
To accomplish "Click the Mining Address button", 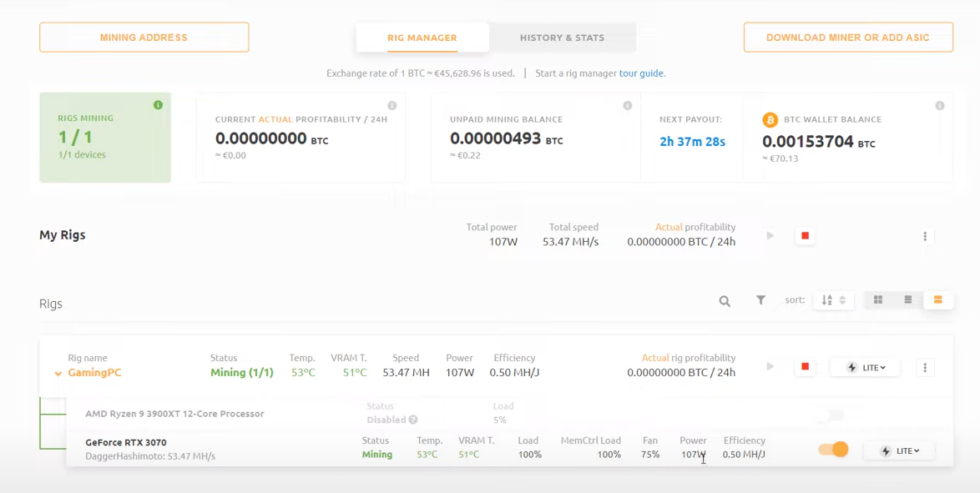I will (144, 38).
